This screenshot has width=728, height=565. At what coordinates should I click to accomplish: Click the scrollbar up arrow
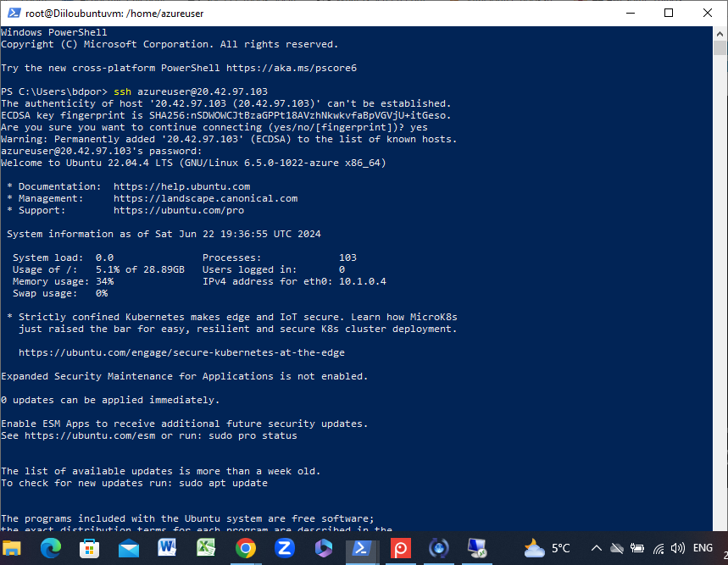720,33
